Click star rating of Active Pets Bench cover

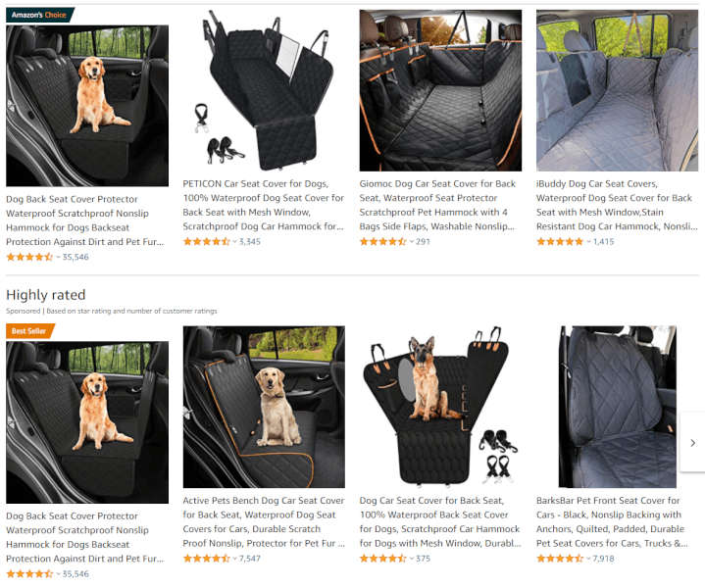coord(206,559)
